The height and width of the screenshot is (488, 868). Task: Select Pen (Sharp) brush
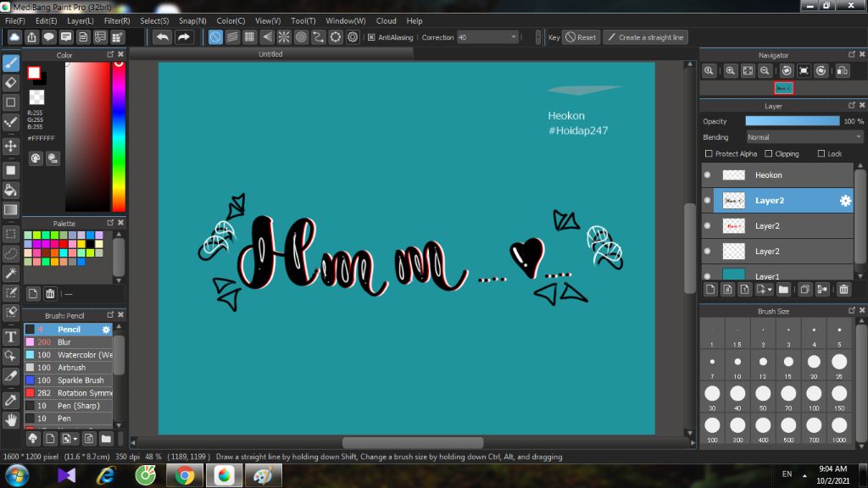tap(68, 406)
